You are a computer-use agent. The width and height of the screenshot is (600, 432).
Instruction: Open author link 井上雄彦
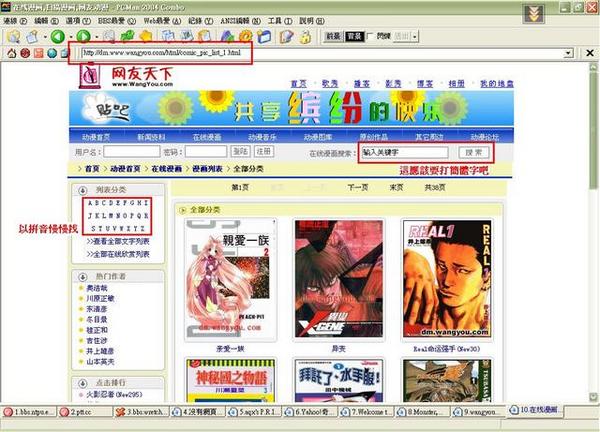tap(100, 351)
